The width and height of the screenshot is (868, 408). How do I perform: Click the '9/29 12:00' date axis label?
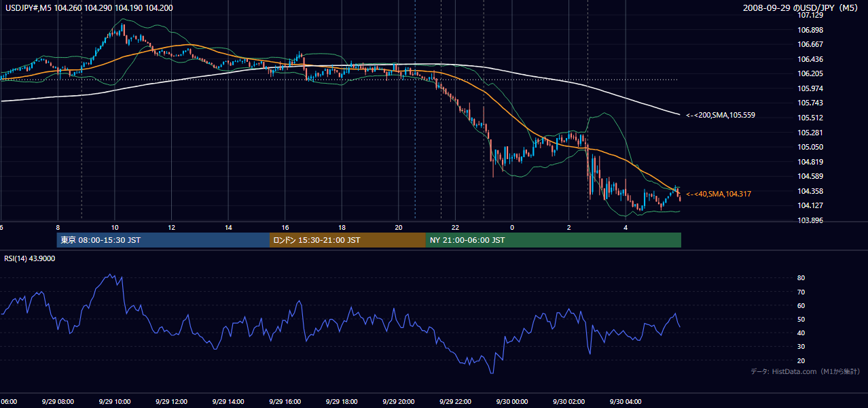(x=171, y=402)
